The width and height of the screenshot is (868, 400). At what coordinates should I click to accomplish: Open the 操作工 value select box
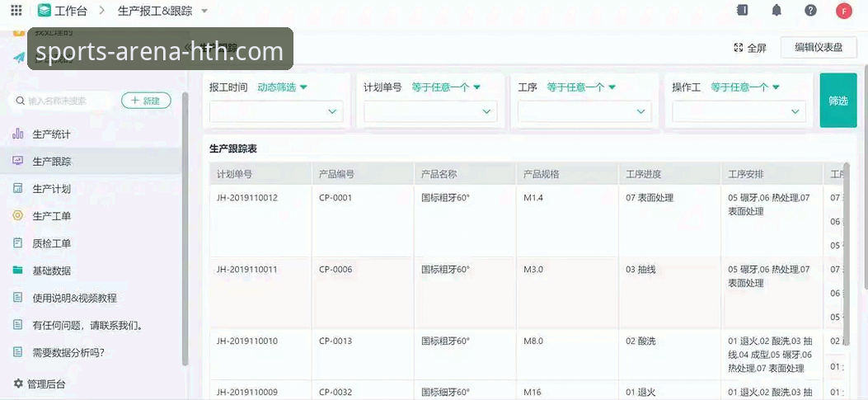[739, 111]
